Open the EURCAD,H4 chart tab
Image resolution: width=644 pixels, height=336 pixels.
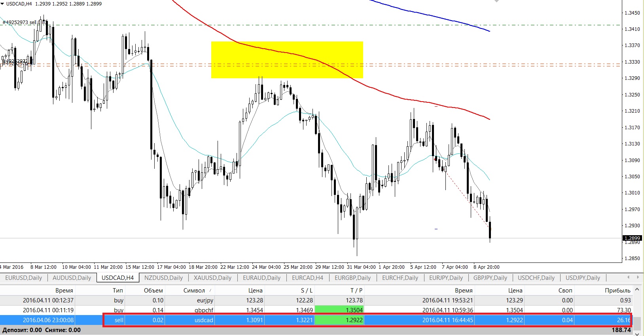[x=307, y=278]
